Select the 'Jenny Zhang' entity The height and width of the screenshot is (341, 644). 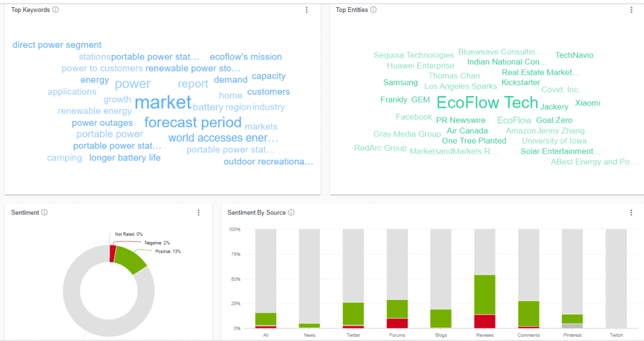tap(561, 131)
